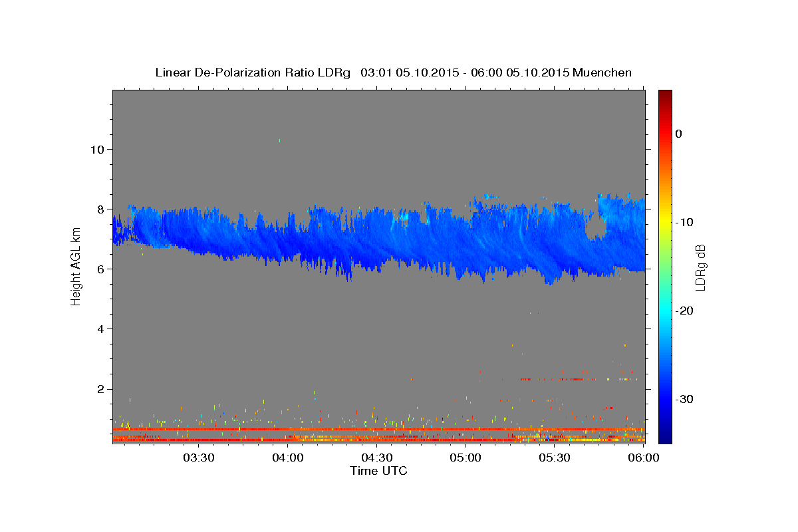Click the yellow -10 dB region of the colorbar
Screen dimensions: 798x532
point(665,222)
